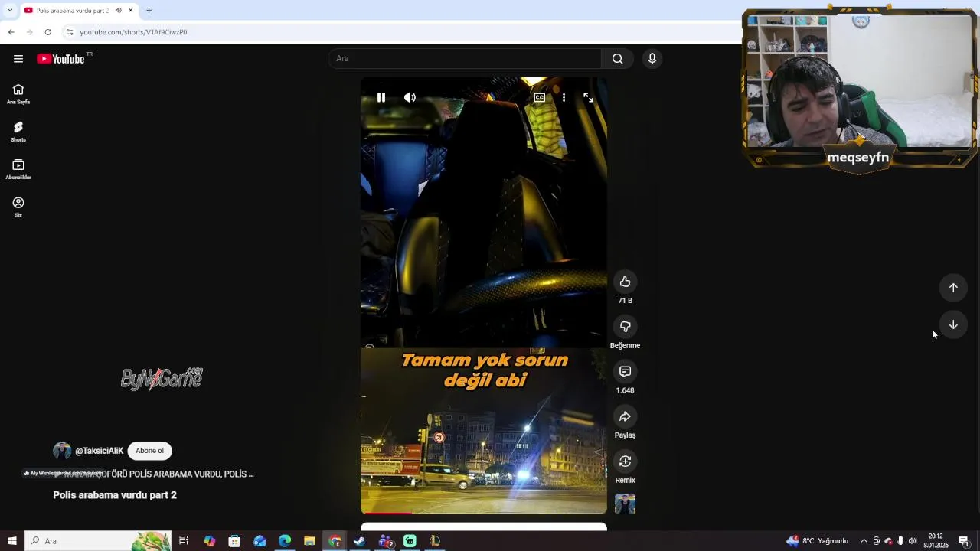Open the 1.648 comments panel

pos(625,371)
